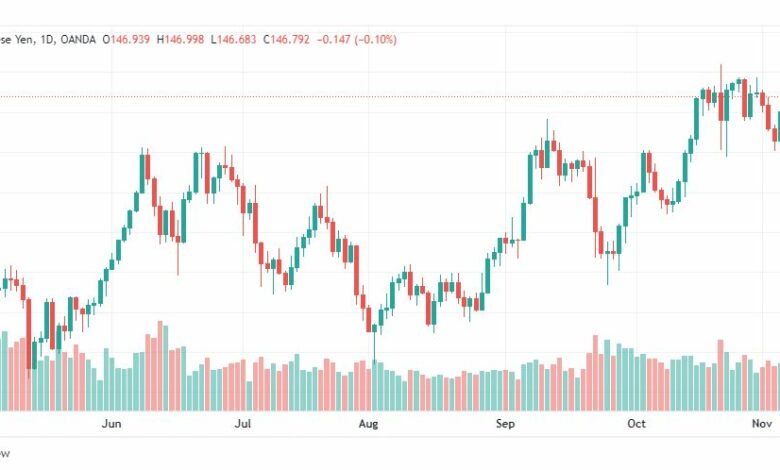780x470 pixels.
Task: Select the tallest red volume bar in late September
Action: coord(595,373)
